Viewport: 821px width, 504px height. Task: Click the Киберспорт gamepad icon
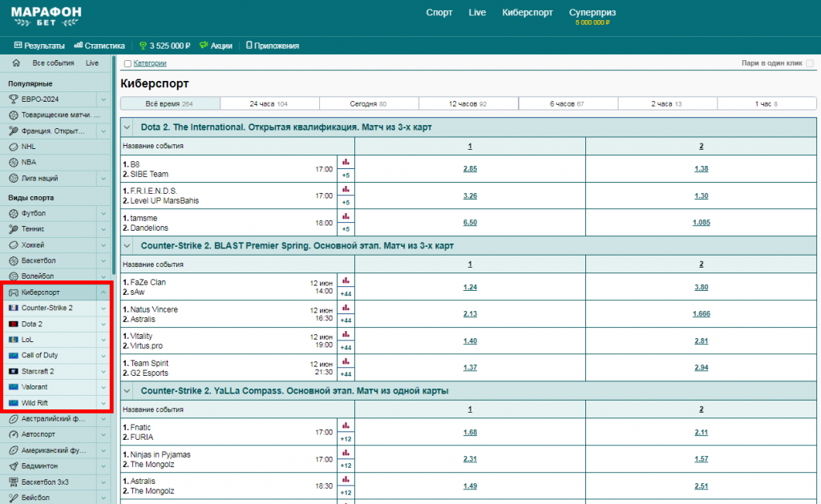tap(14, 292)
